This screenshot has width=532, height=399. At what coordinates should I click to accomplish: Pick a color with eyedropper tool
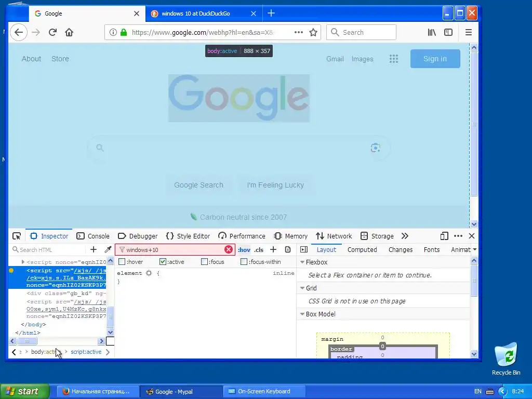tap(108, 250)
